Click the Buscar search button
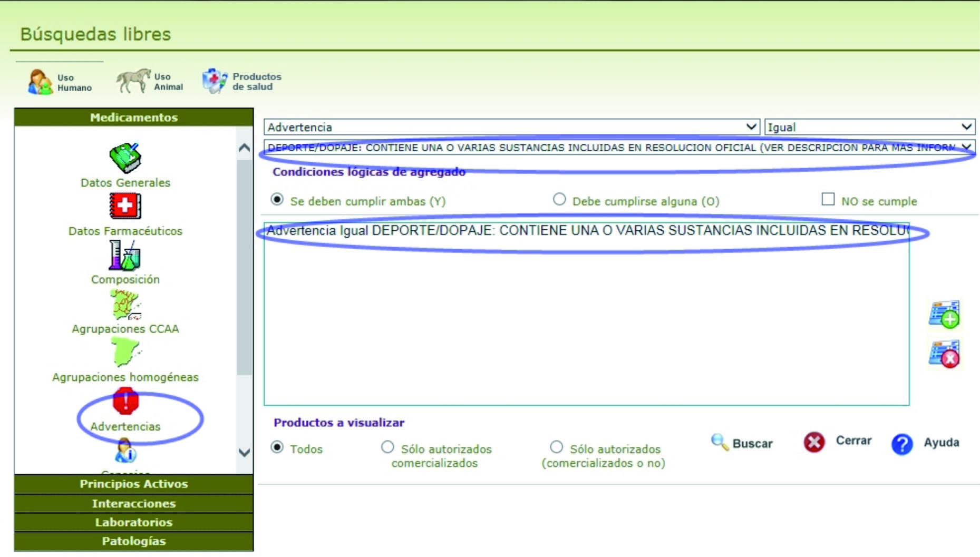Image resolution: width=980 pixels, height=557 pixels. 742,443
